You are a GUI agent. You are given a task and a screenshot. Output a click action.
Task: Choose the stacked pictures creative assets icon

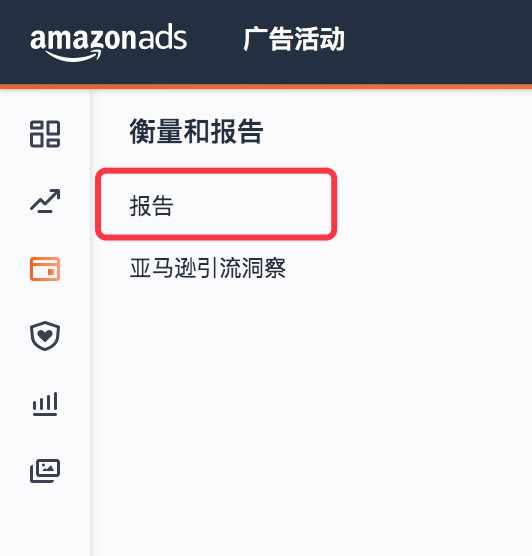(x=45, y=471)
